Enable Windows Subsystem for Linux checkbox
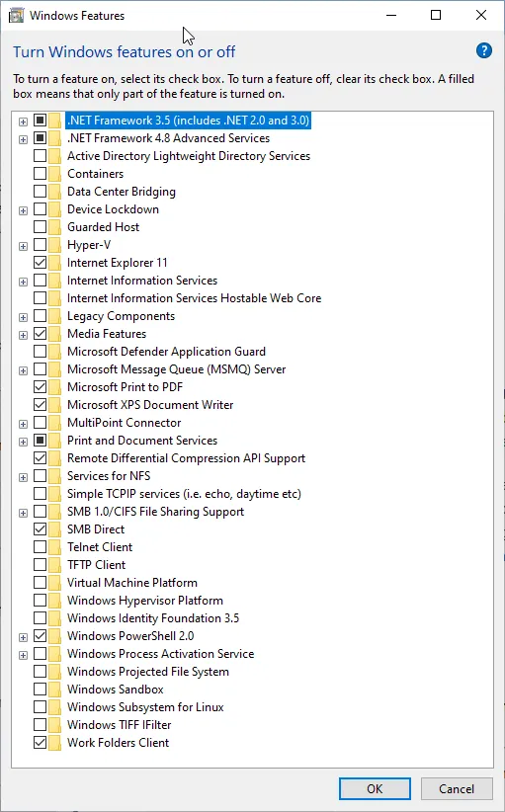The height and width of the screenshot is (812, 505). pyautogui.click(x=40, y=706)
